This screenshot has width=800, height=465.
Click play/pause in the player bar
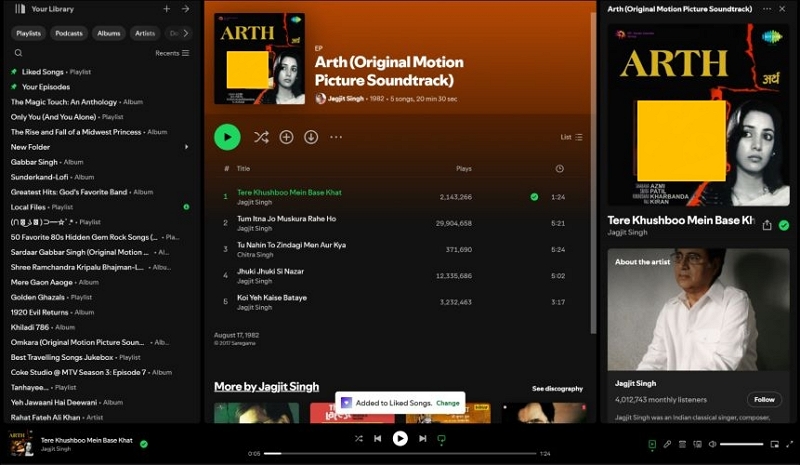(x=400, y=438)
